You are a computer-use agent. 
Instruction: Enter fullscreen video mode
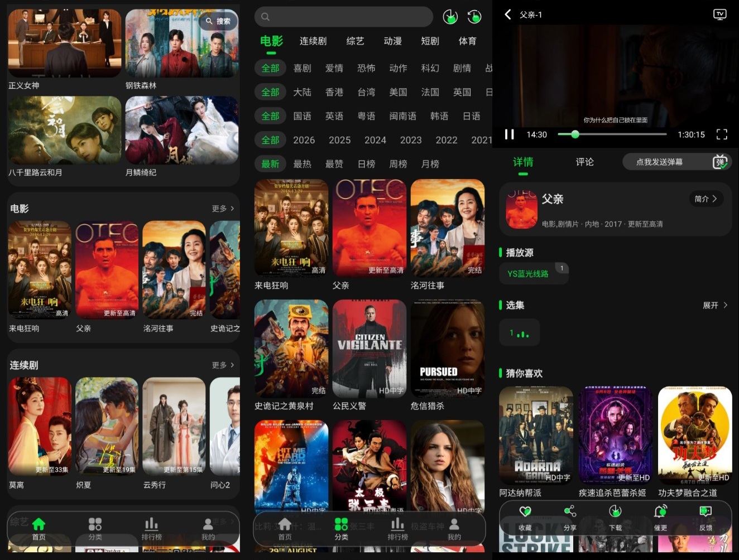[x=722, y=134]
